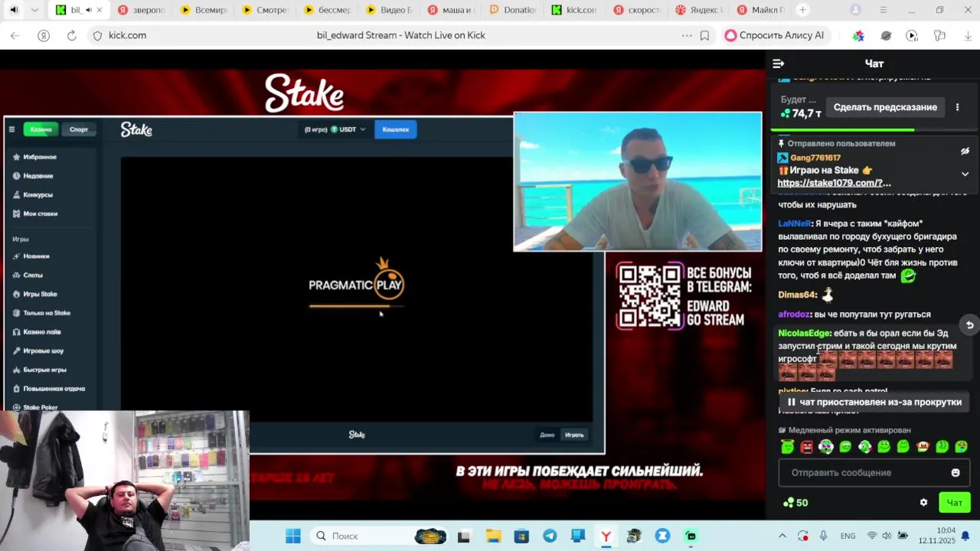The width and height of the screenshot is (980, 551).
Task: Click the Сделать предсказание button
Action: pos(885,107)
